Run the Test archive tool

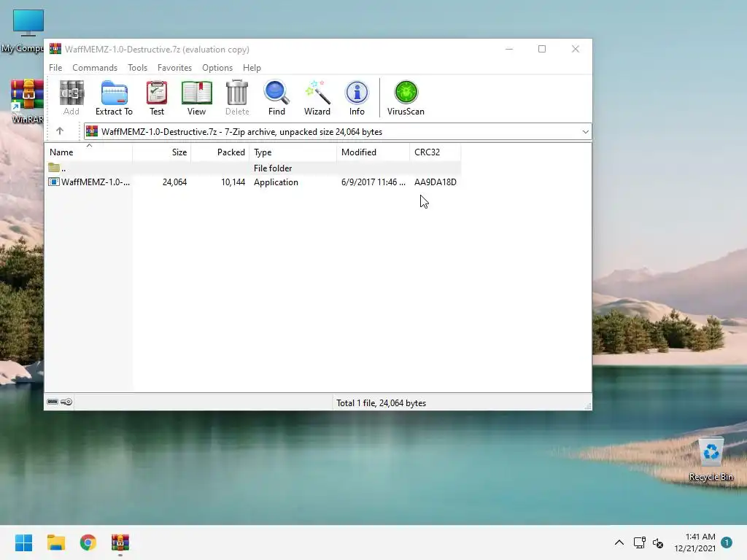[x=157, y=98]
